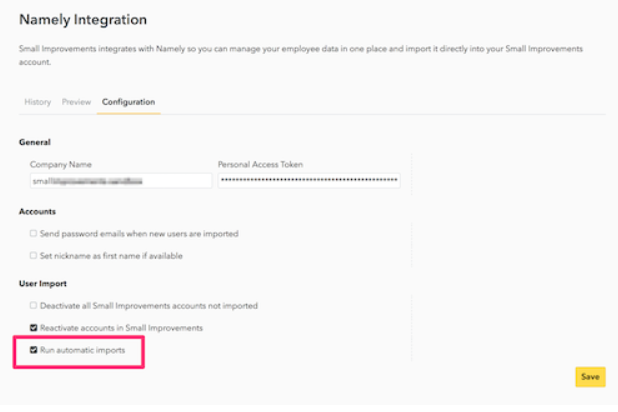The width and height of the screenshot is (618, 412).
Task: Focus the Personal Access Token field
Action: [x=309, y=181]
